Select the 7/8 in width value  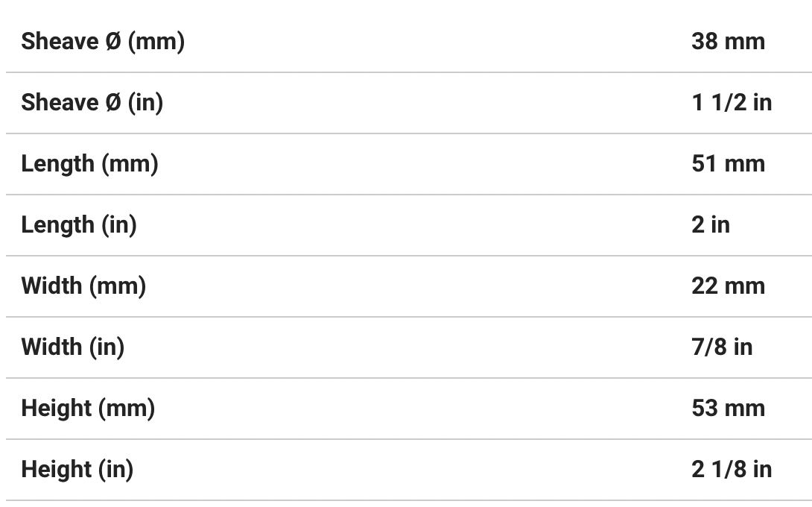(721, 347)
